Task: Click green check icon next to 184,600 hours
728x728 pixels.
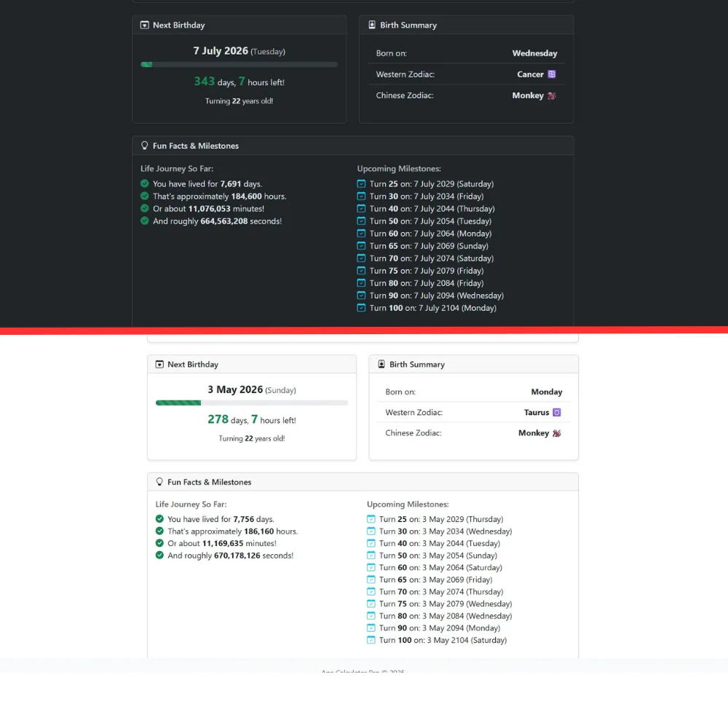Action: pyautogui.click(x=144, y=196)
